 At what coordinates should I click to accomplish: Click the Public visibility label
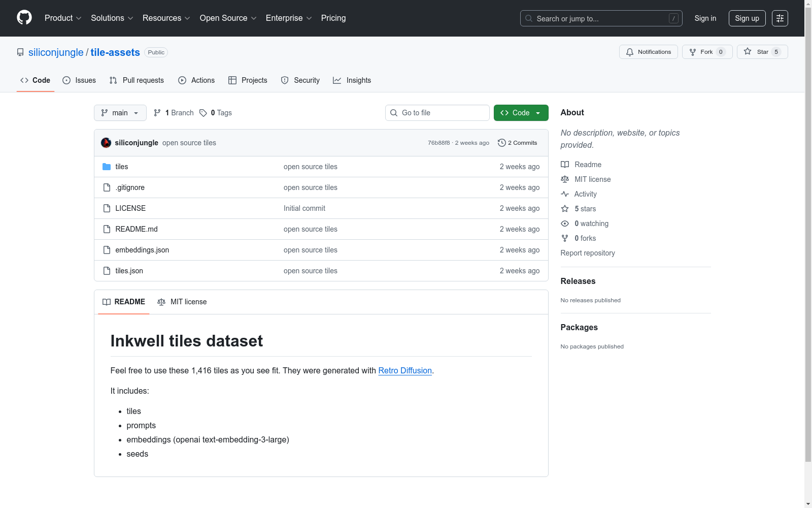click(x=156, y=52)
